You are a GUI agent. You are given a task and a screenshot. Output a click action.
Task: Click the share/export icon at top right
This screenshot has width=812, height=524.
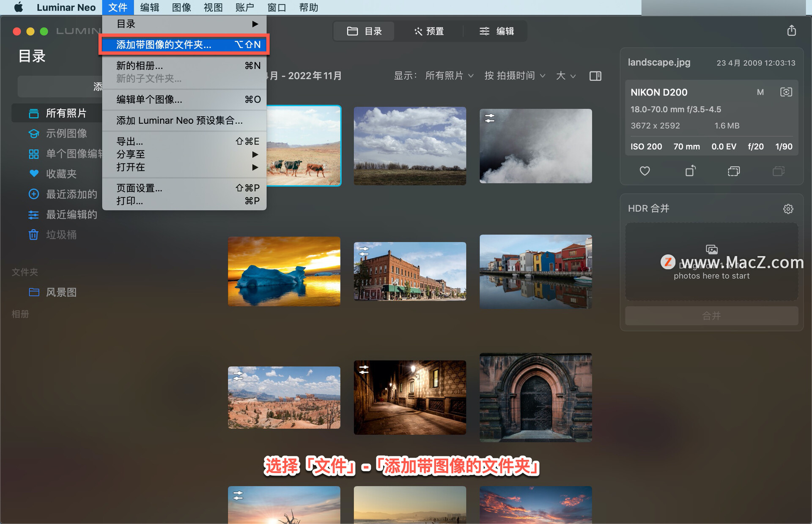tap(791, 30)
